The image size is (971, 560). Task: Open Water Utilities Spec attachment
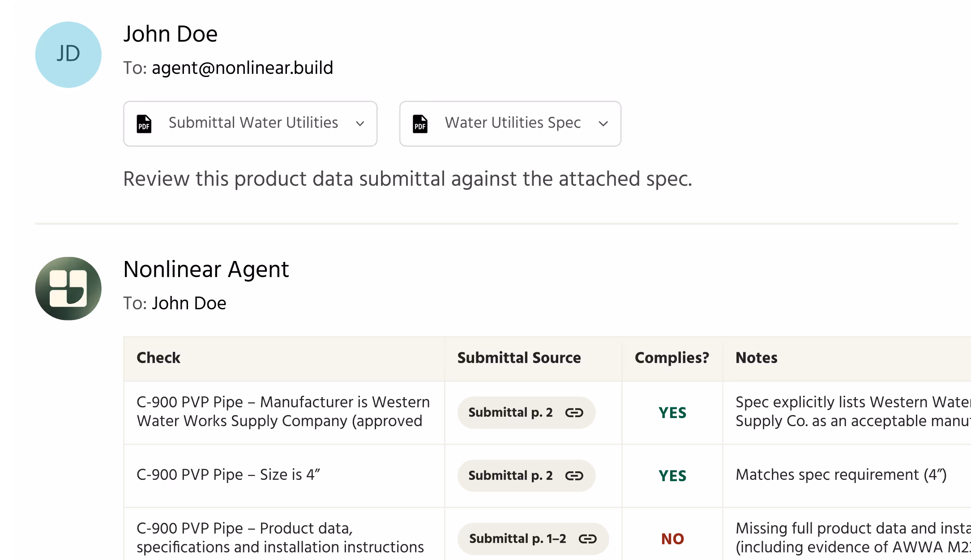point(513,123)
